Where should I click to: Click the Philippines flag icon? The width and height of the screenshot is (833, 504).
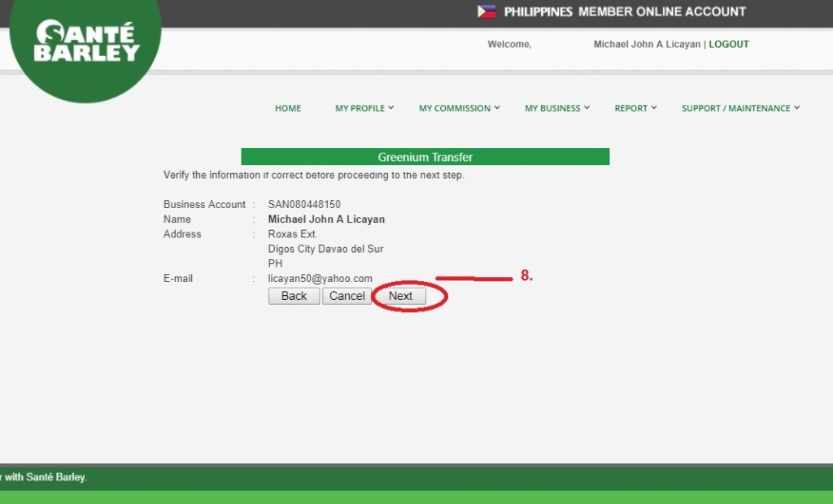coord(486,11)
